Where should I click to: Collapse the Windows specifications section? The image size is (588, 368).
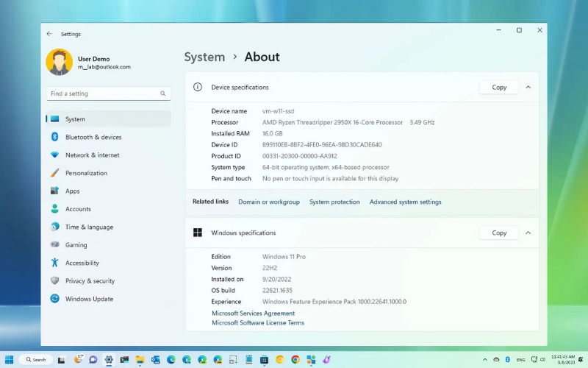528,233
